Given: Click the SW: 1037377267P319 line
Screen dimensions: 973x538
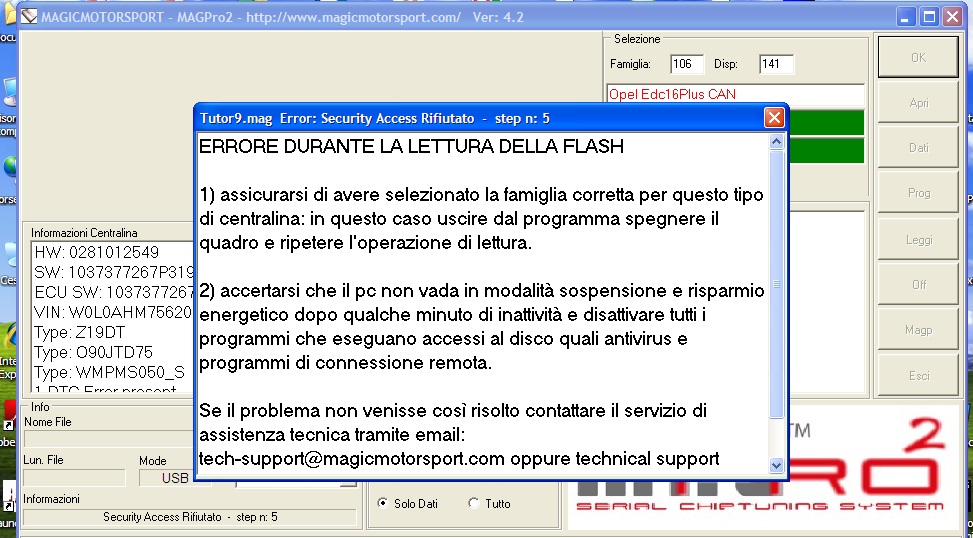Looking at the screenshot, I should pyautogui.click(x=114, y=272).
